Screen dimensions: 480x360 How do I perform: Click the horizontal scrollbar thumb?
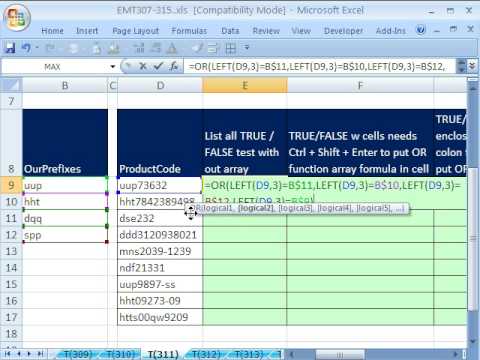coord(340,354)
